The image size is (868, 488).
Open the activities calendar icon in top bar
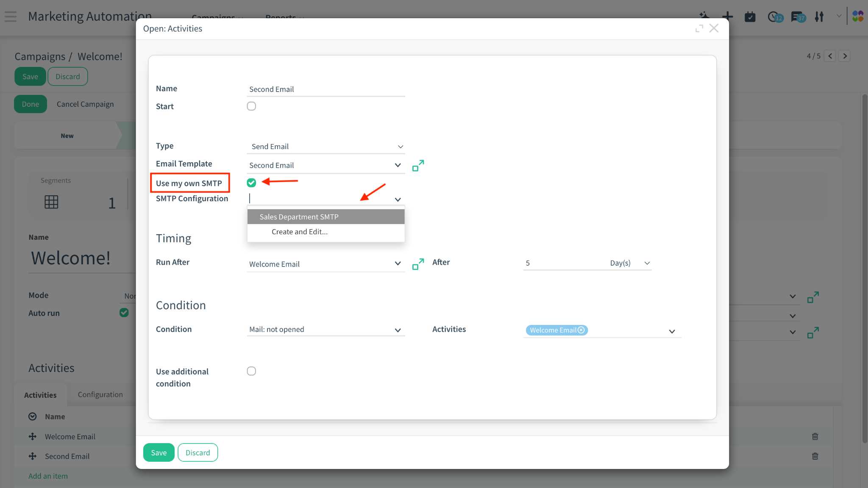pyautogui.click(x=750, y=17)
